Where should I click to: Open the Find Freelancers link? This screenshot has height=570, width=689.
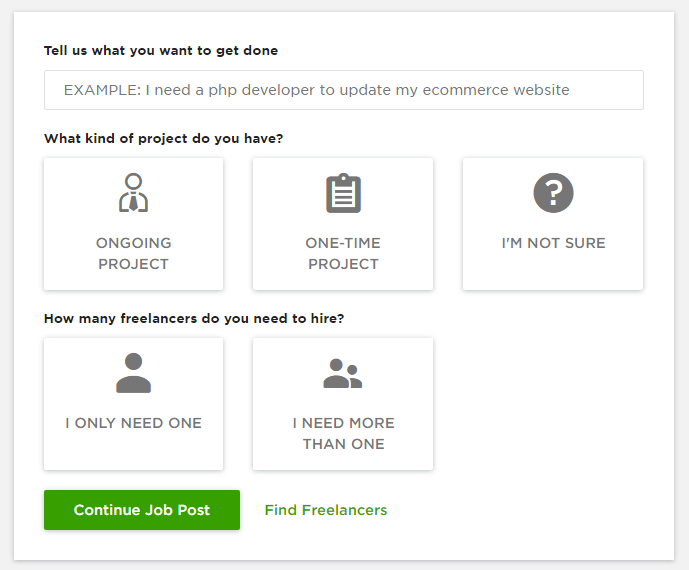[326, 510]
